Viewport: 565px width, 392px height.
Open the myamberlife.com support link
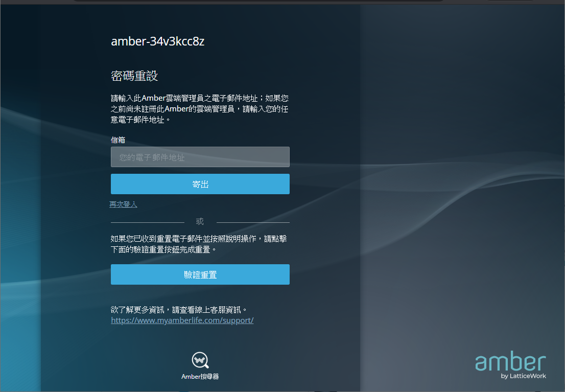coord(182,320)
